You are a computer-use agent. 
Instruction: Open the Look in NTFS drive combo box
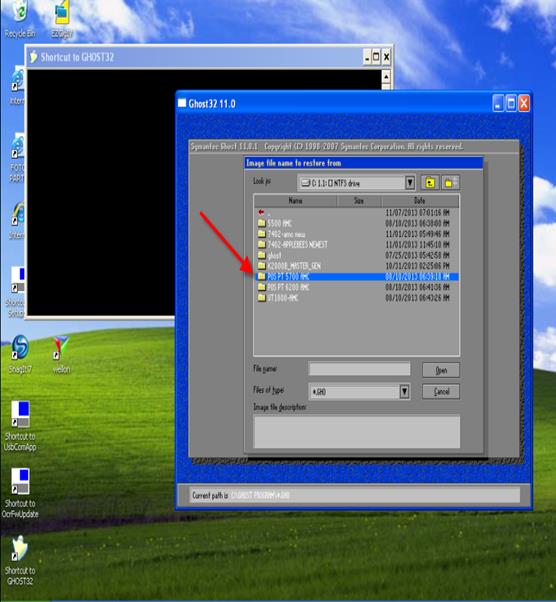click(356, 183)
